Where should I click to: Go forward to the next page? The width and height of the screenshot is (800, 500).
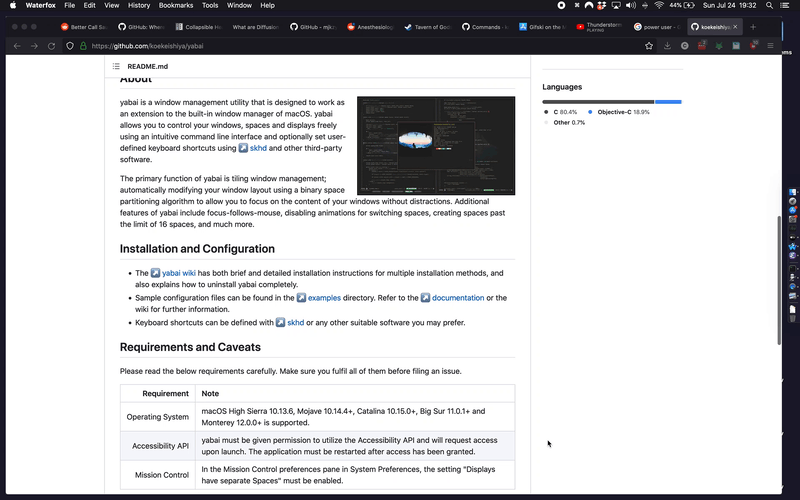click(x=34, y=46)
